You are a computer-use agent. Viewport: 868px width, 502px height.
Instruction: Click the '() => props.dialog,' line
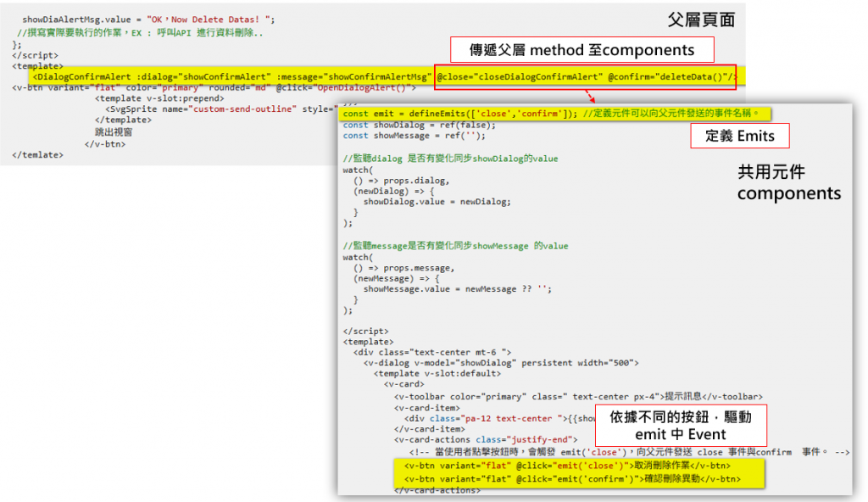pos(401,181)
